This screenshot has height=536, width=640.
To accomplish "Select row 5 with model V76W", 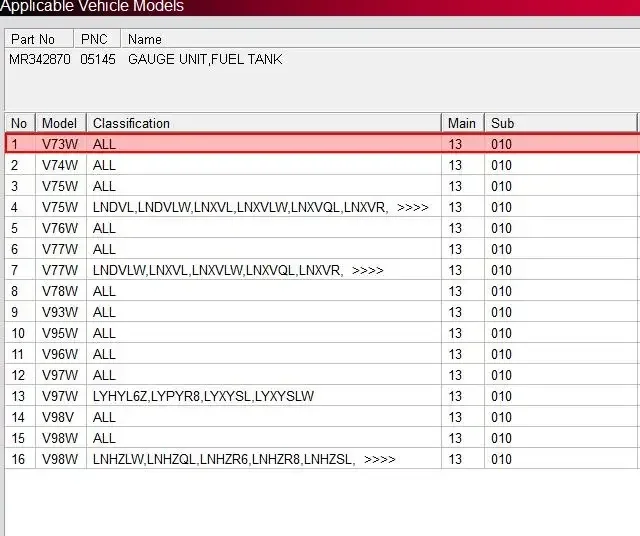I will pos(322,228).
